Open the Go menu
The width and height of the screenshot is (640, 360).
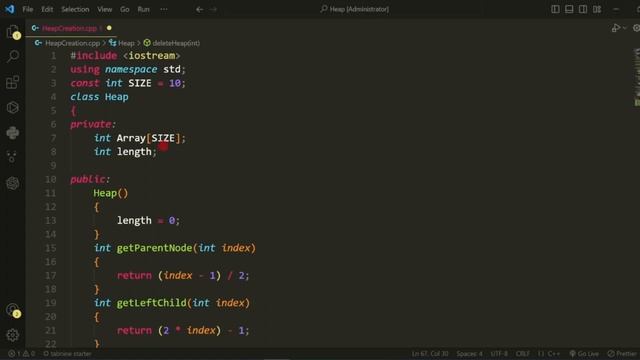click(125, 9)
